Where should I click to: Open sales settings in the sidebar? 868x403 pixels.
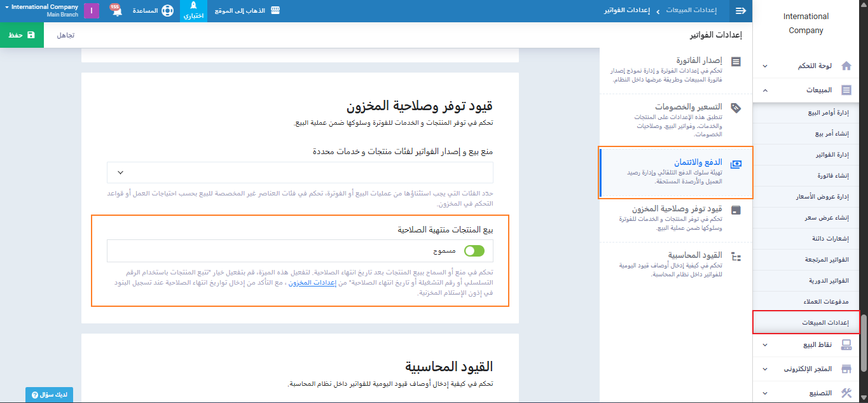(806, 323)
